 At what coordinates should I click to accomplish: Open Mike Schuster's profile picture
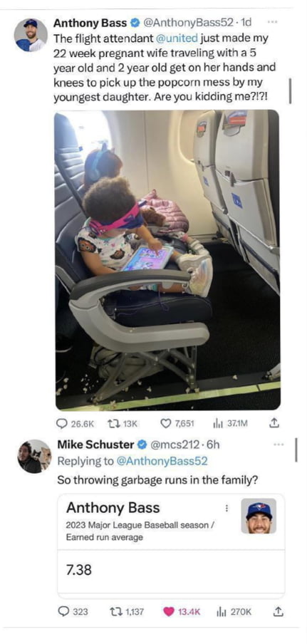click(34, 456)
